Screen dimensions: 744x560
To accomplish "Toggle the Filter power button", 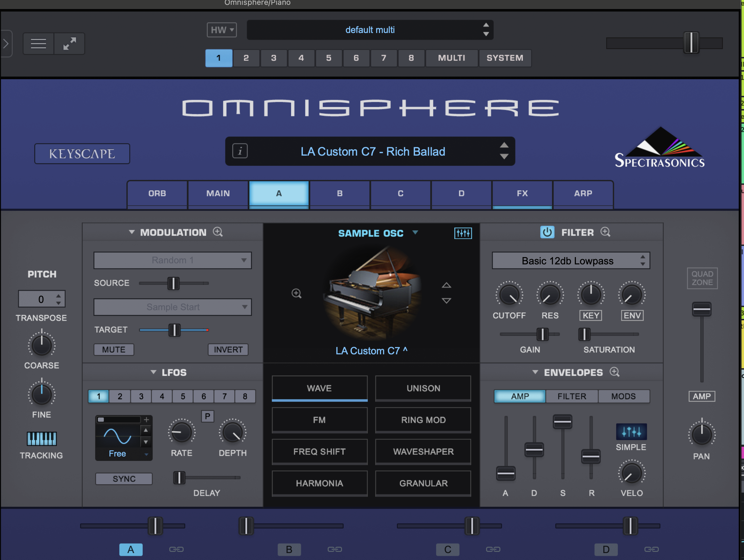I will pos(547,232).
